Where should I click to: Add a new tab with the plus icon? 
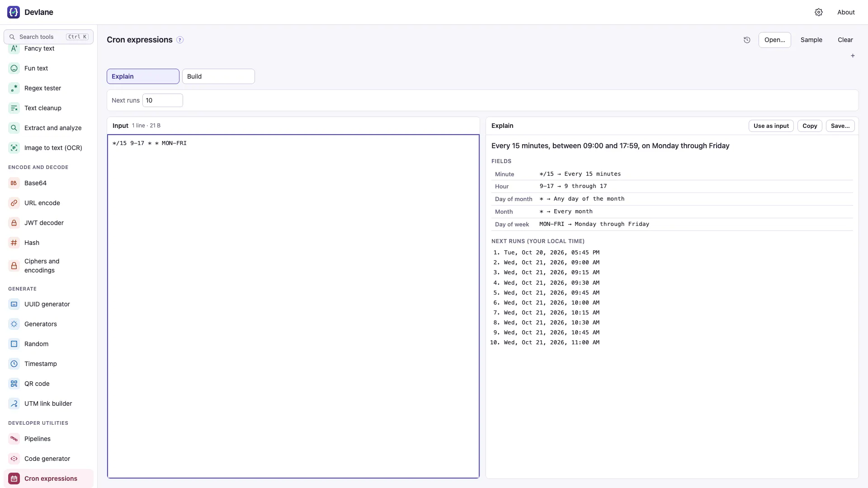click(x=853, y=56)
